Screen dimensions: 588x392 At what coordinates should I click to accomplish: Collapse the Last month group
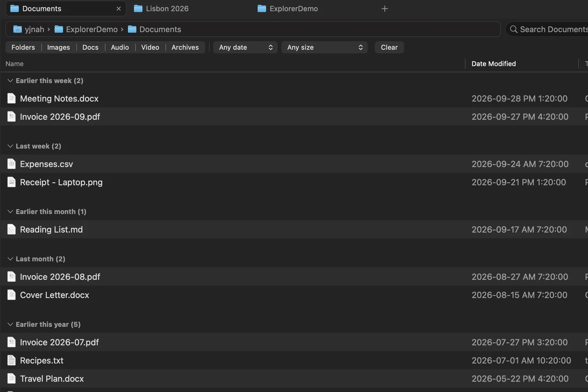10,259
